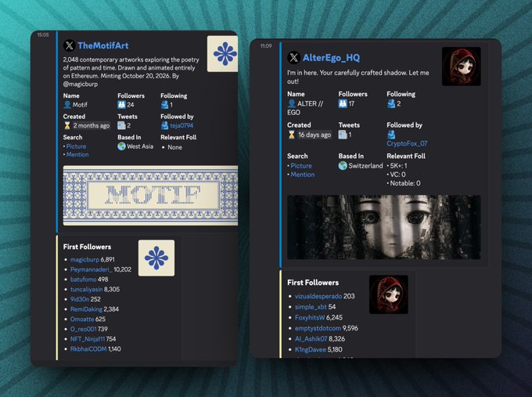
Task: Click the 11:09 timestamp on AlterEgo message
Action: (x=266, y=46)
